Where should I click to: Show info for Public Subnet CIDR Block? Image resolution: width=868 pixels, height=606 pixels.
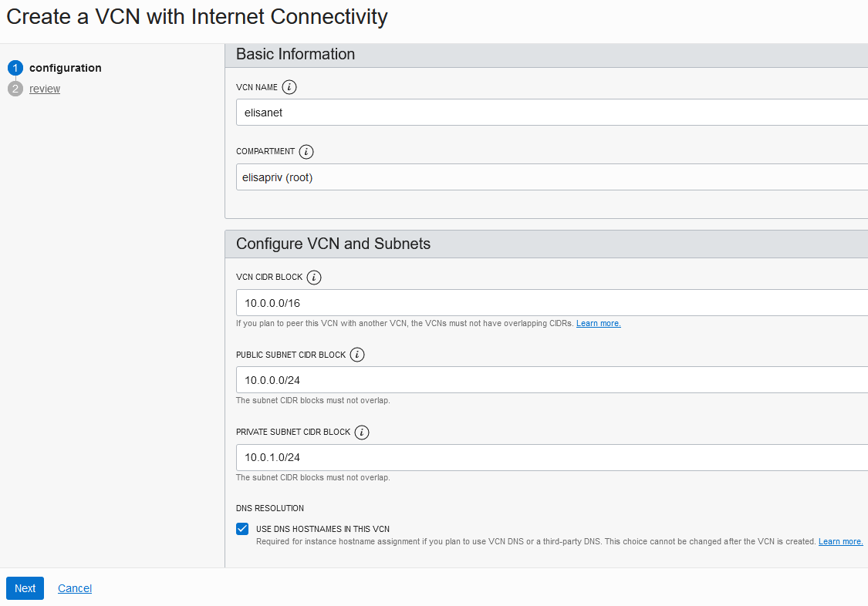coord(357,355)
